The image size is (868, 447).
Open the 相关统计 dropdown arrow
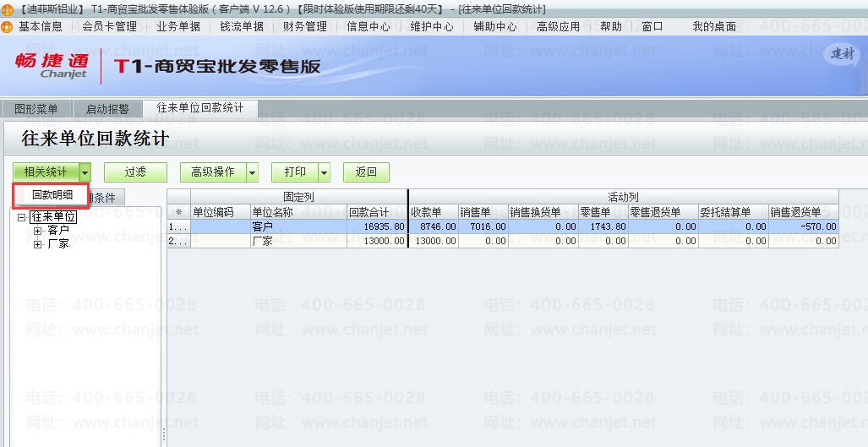[85, 172]
